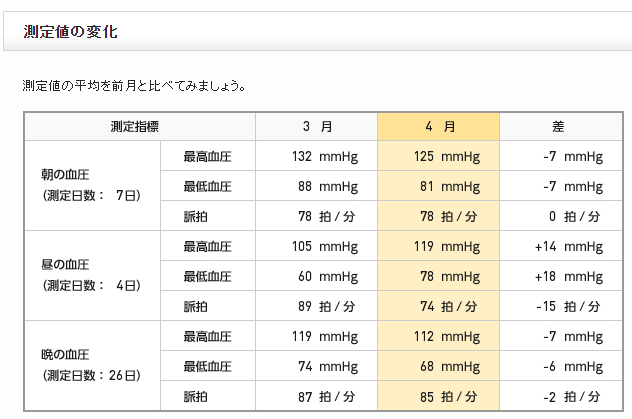Viewport: 632px width, 419px height.
Task: Select the 3月 column header
Action: [x=316, y=127]
